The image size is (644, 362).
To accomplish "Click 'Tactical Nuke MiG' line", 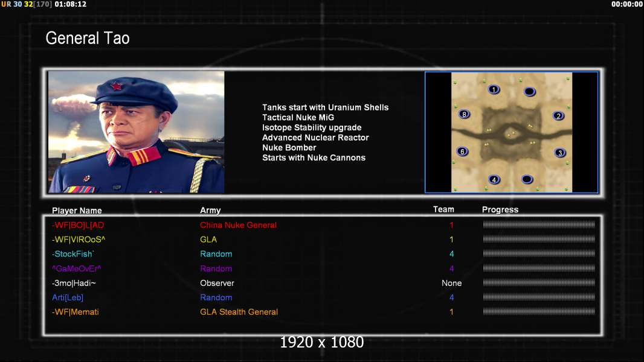I will click(298, 117).
